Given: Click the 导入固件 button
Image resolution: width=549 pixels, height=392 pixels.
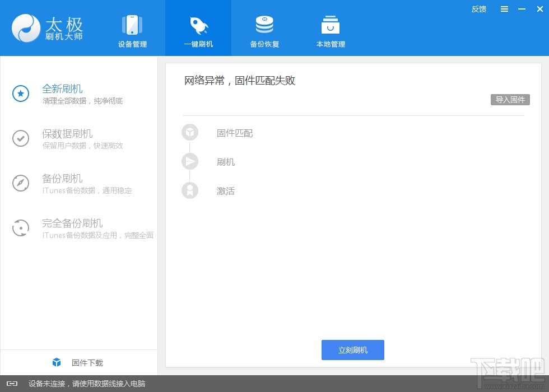Looking at the screenshot, I should click(x=510, y=100).
